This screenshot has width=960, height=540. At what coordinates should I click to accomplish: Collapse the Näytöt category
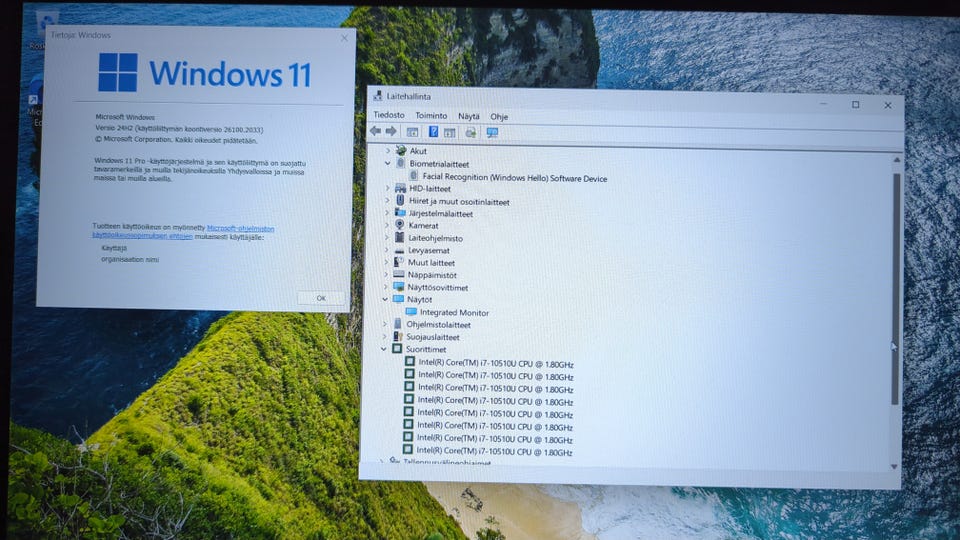click(x=385, y=299)
